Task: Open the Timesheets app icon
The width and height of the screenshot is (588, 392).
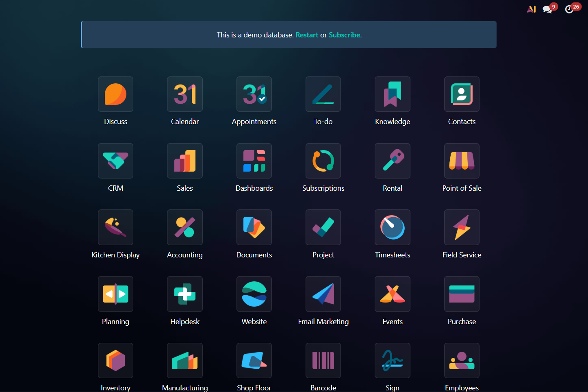Action: (x=392, y=227)
